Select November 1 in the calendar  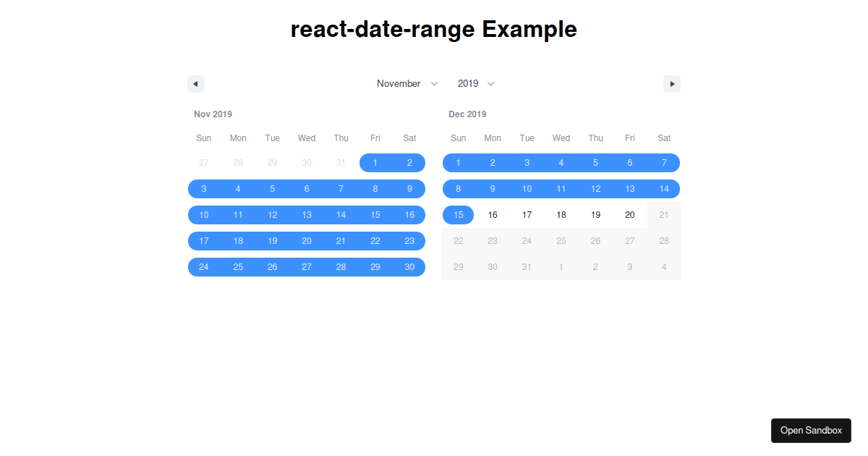[x=375, y=162]
